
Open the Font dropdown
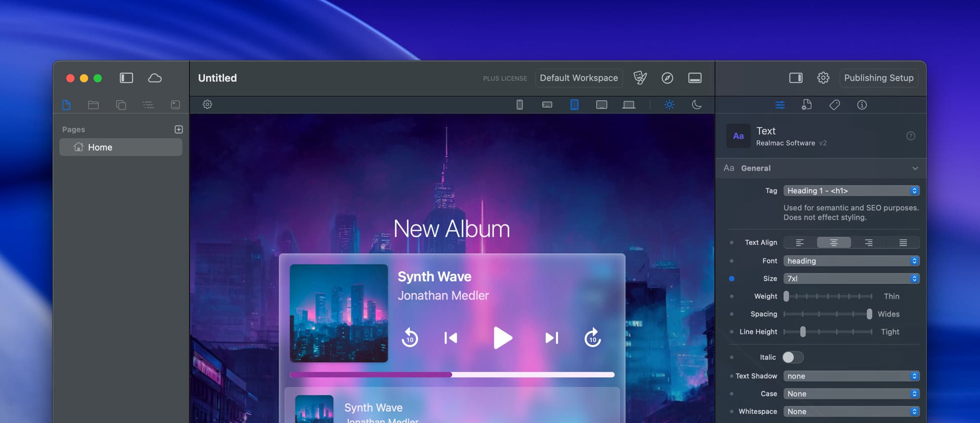[x=852, y=261]
